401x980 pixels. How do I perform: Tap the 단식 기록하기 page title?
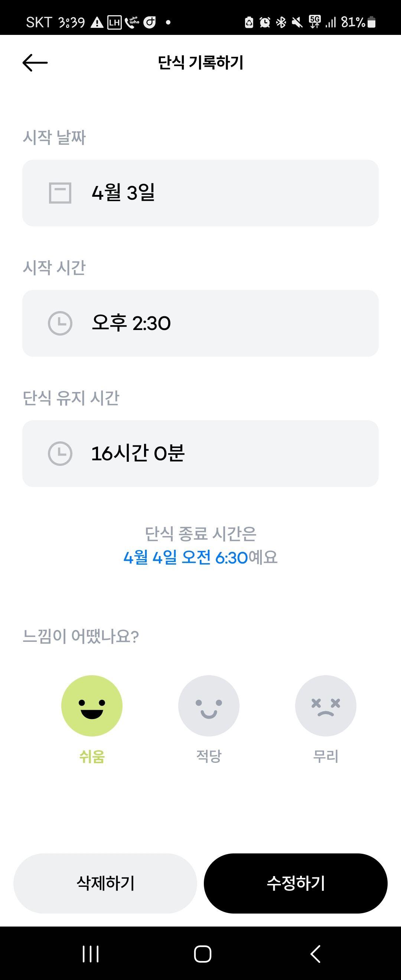click(200, 62)
